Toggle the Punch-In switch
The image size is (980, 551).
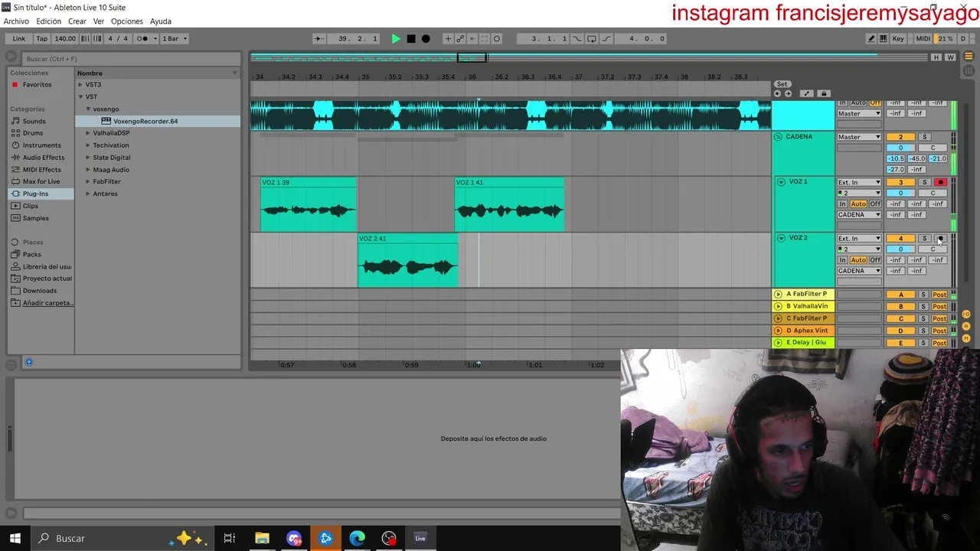point(577,38)
